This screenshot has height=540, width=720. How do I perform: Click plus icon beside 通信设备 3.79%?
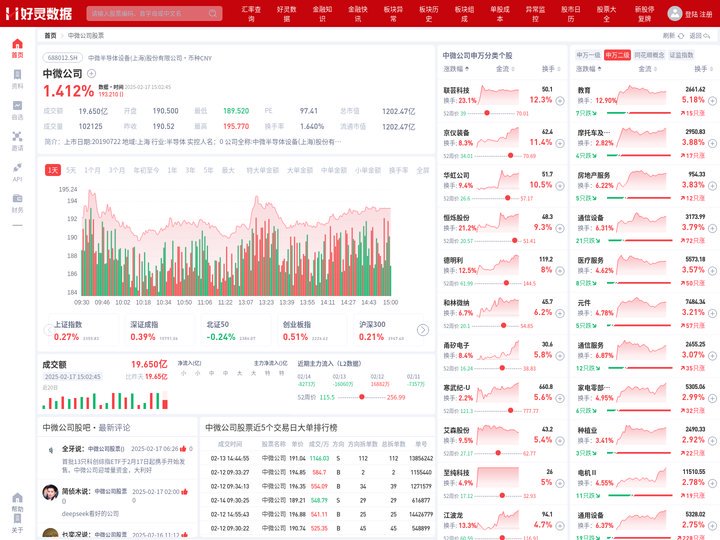pyautogui.click(x=712, y=228)
